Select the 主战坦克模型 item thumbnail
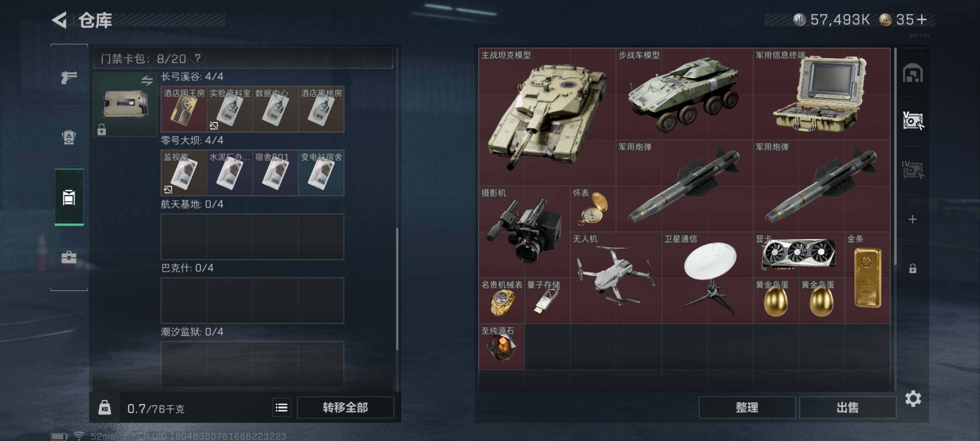This screenshot has width=980, height=441. [x=547, y=116]
